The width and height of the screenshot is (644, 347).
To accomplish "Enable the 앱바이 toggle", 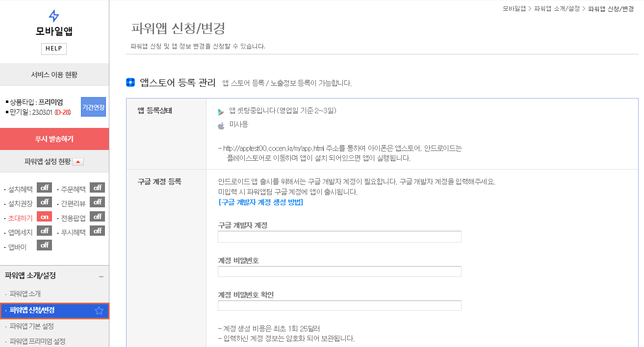I will [44, 245].
